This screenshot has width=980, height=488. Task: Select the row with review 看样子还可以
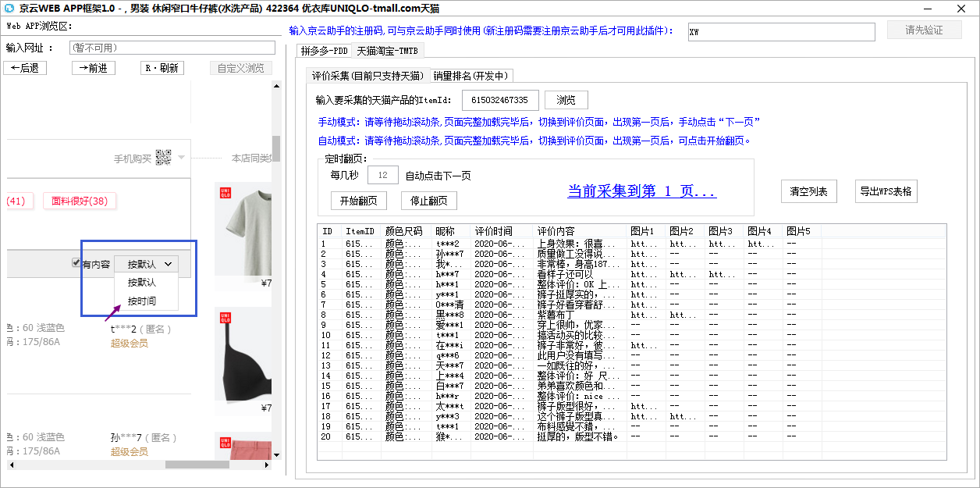click(x=632, y=274)
